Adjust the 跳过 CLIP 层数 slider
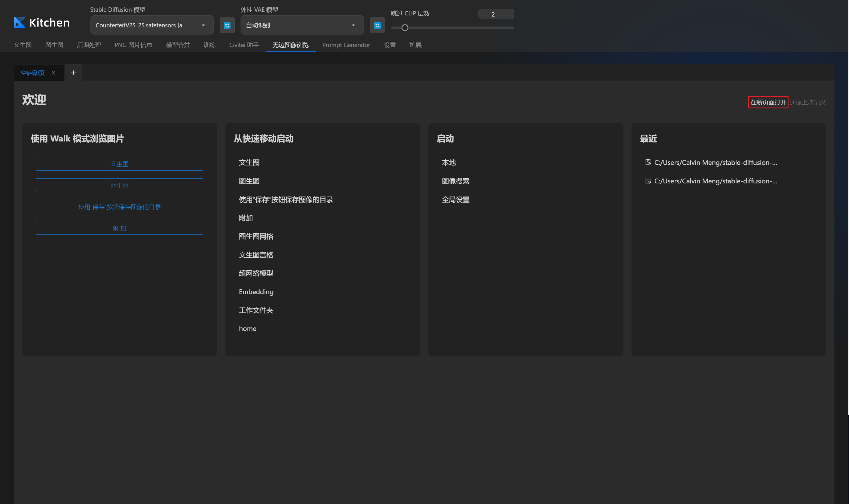 pos(405,28)
